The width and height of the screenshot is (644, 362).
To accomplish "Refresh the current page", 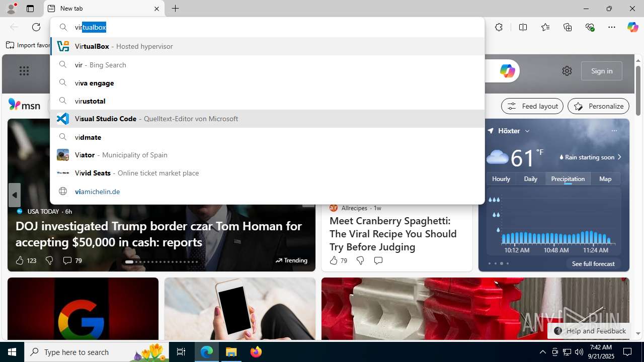I will click(36, 27).
